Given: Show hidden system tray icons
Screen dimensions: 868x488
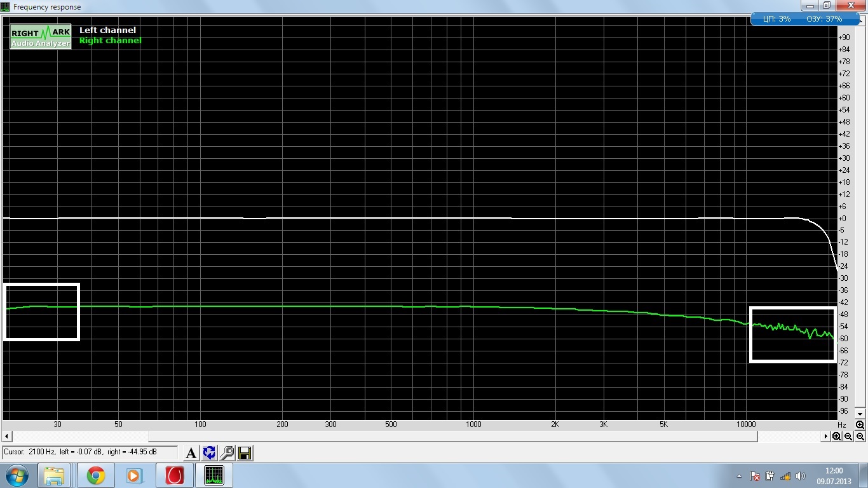Looking at the screenshot, I should pyautogui.click(x=739, y=476).
